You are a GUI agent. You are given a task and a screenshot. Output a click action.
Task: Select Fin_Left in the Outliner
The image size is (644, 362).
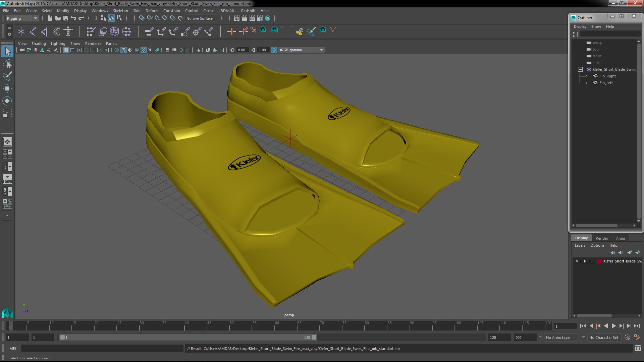606,83
